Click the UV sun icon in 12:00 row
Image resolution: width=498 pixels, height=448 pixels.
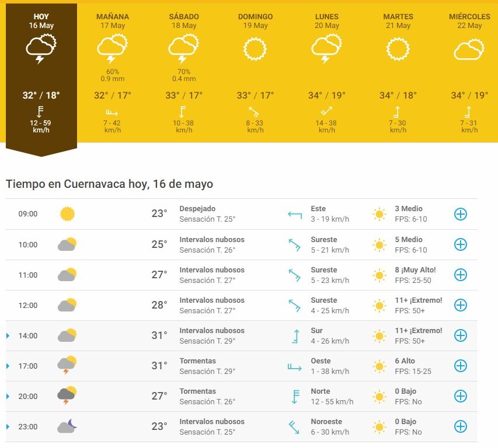(x=379, y=305)
